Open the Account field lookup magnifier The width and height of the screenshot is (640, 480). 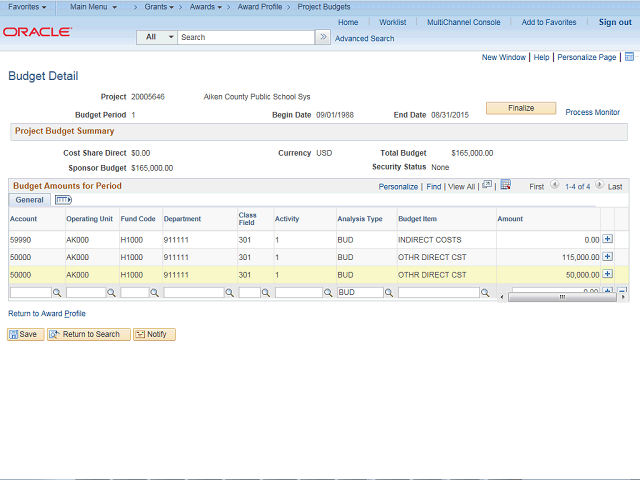coord(56,293)
